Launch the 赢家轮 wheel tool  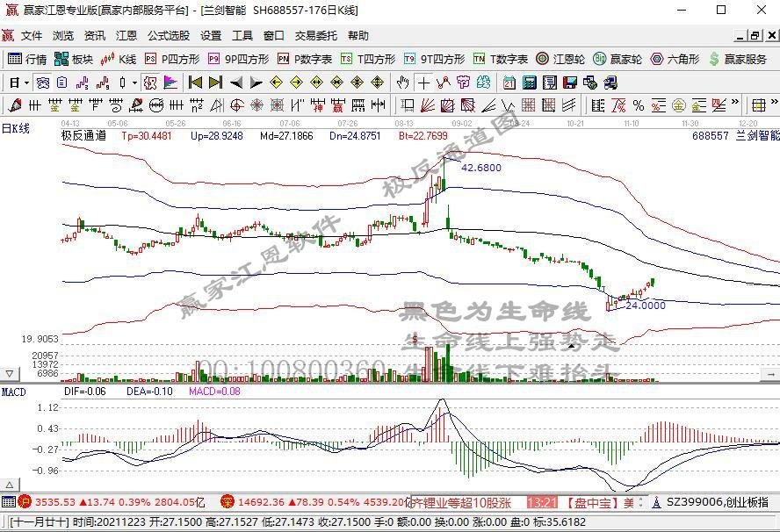coord(617,59)
